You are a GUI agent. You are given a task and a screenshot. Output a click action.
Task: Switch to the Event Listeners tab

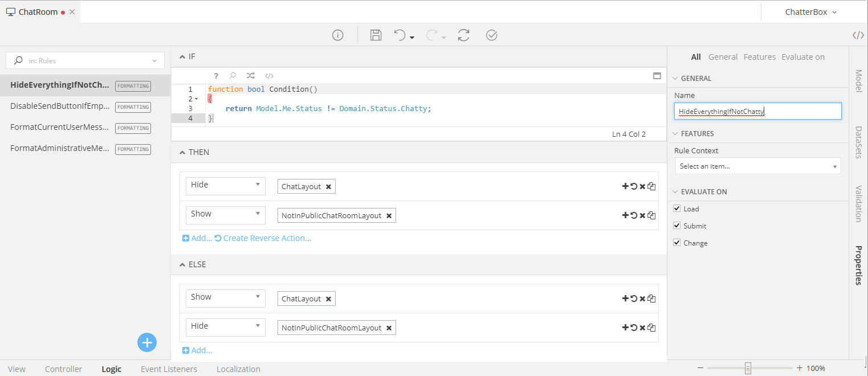tap(169, 369)
